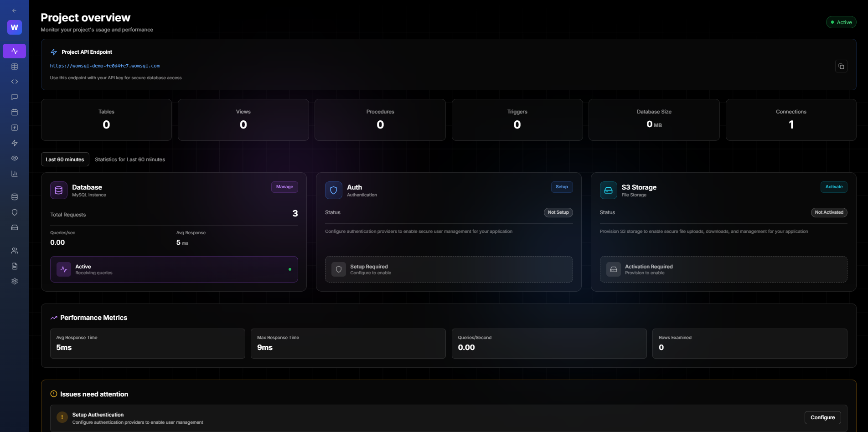Open the scheduled events calendar icon
868x432 pixels.
pyautogui.click(x=14, y=112)
